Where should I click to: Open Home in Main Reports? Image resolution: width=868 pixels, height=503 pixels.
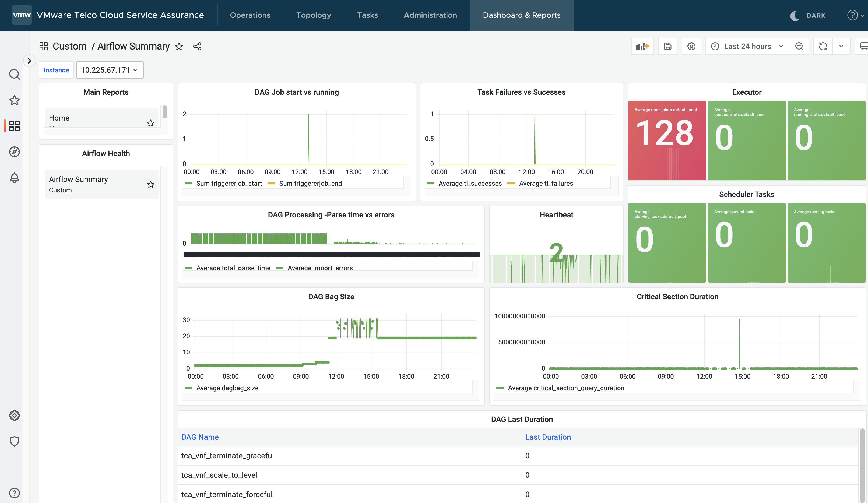(102, 118)
